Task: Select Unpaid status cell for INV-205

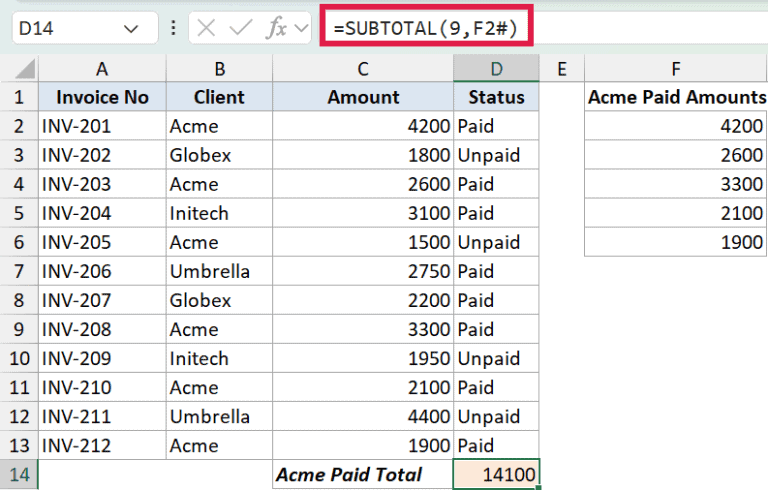Action: pos(496,242)
